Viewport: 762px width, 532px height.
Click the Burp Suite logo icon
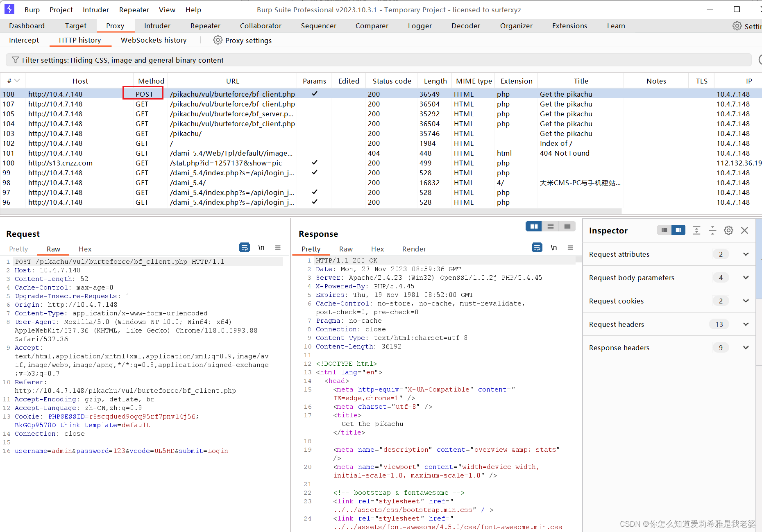9,9
